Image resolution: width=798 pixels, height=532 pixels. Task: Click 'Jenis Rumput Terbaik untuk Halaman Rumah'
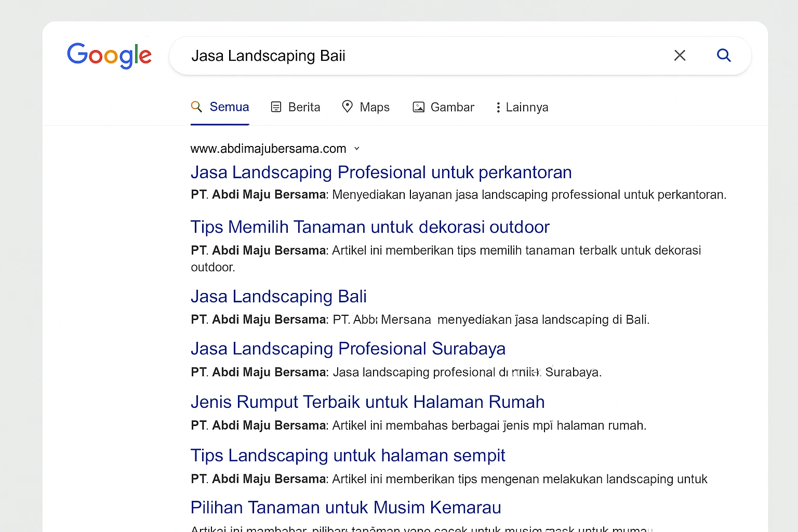click(367, 402)
